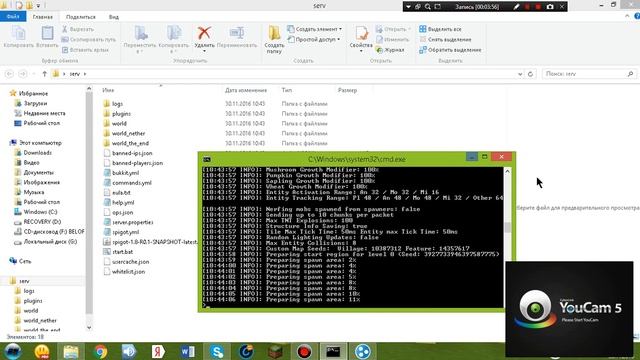Screen dimensions: 640x360
Task: Click the Explorer Back arrow
Action: tap(9, 74)
